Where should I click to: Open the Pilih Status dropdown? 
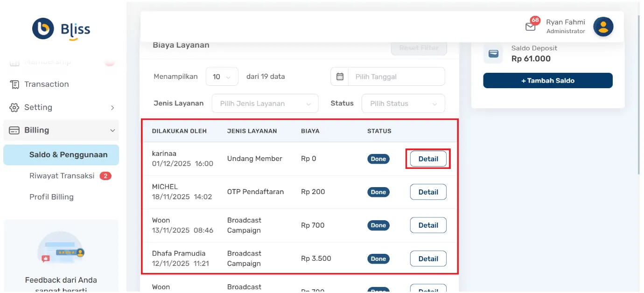tap(403, 104)
